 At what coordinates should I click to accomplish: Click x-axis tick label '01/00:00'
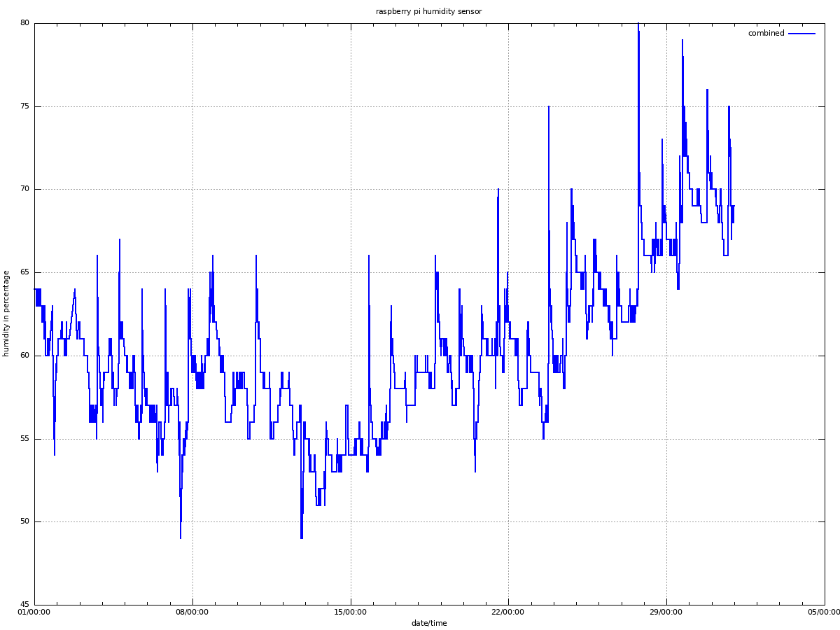34,612
